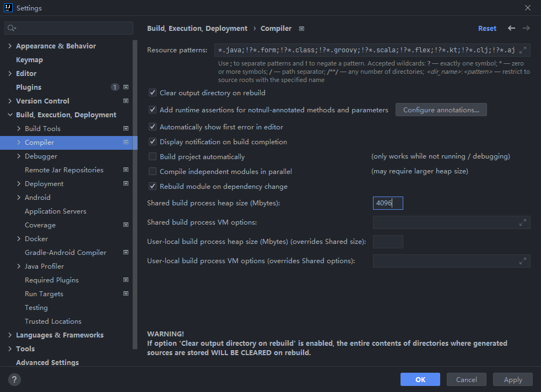Image resolution: width=541 pixels, height=392 pixels.
Task: Close the Settings dialog
Action: (x=528, y=8)
